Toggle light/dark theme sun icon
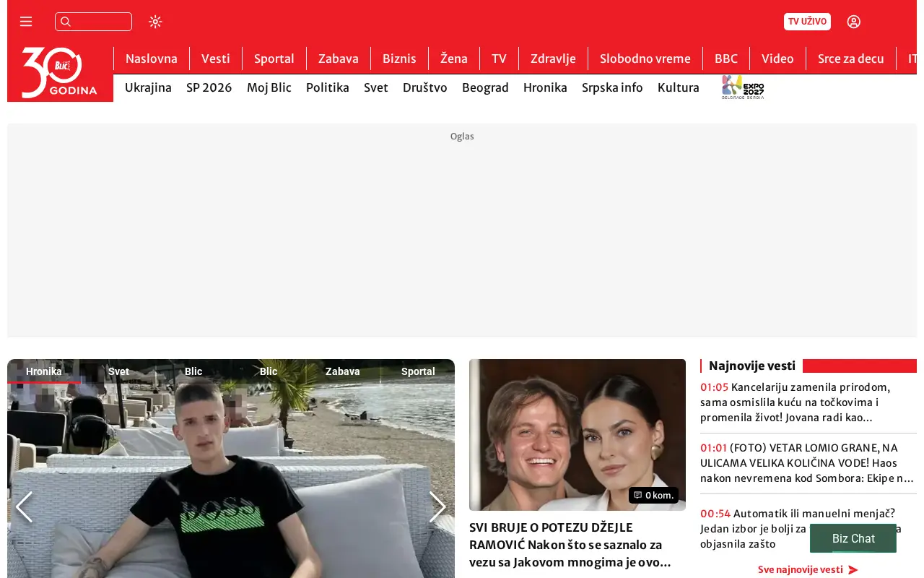924x578 pixels. click(155, 22)
